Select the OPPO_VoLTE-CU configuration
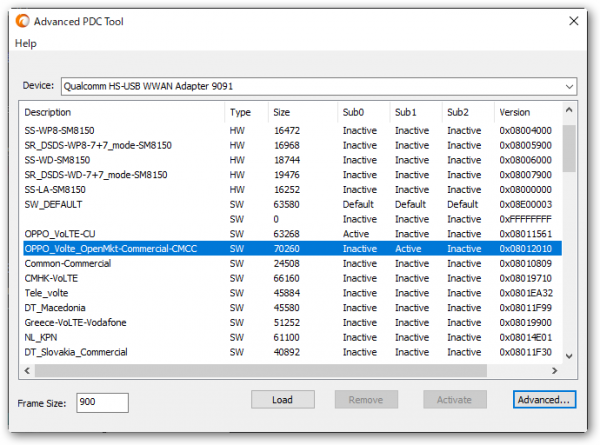The height and width of the screenshot is (445, 600). tap(292, 234)
